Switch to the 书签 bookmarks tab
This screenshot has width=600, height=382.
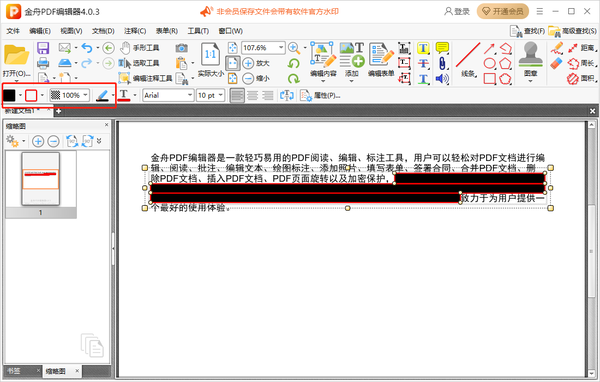coord(15,371)
